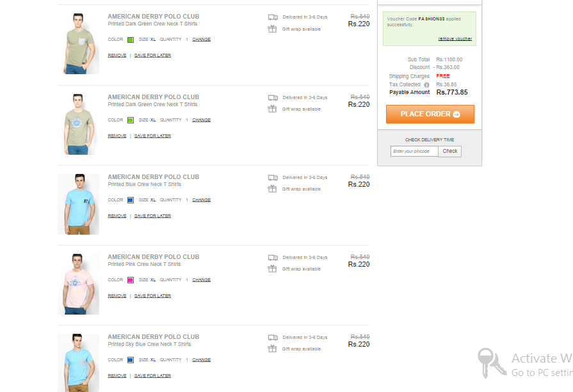The image size is (573, 392).
Task: Click delivery truck icon for Printed Blue shirt
Action: pos(273,178)
